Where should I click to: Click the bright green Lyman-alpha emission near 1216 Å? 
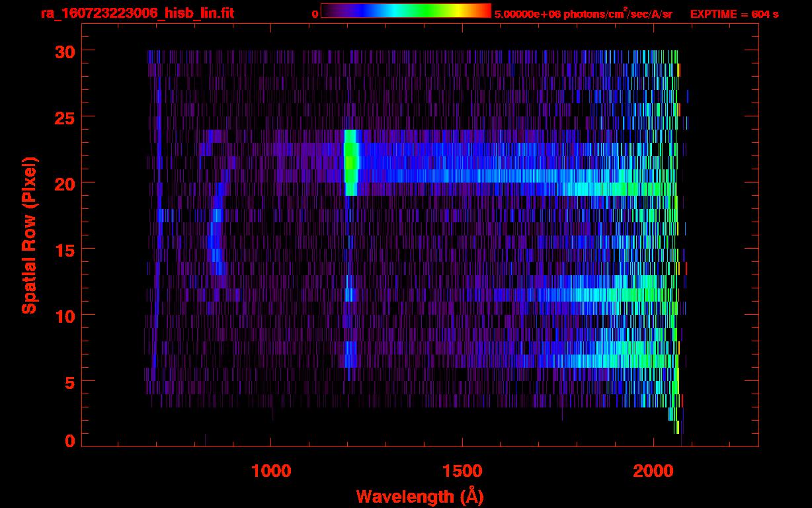click(351, 163)
